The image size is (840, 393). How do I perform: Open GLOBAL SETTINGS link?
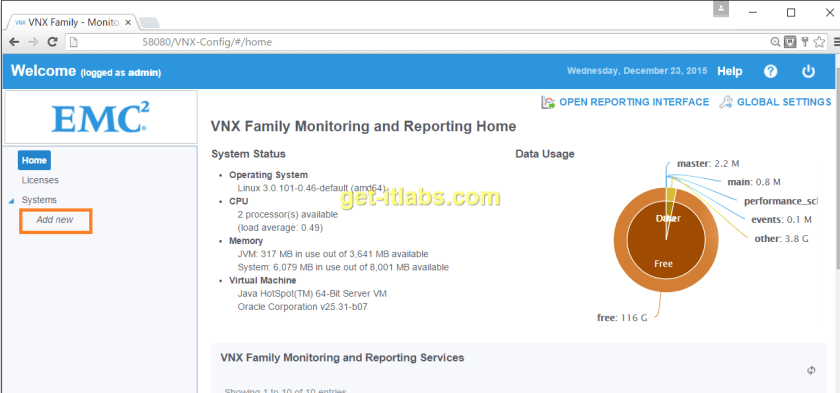(784, 102)
